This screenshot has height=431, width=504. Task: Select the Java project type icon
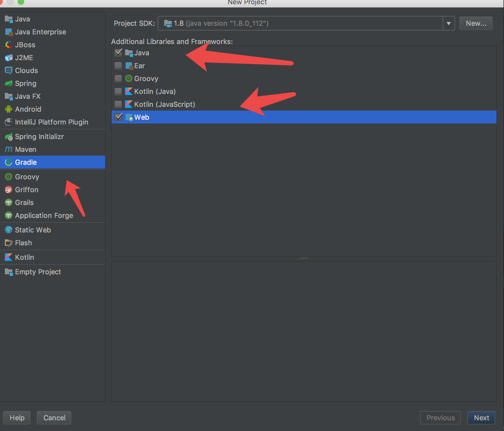pyautogui.click(x=9, y=19)
